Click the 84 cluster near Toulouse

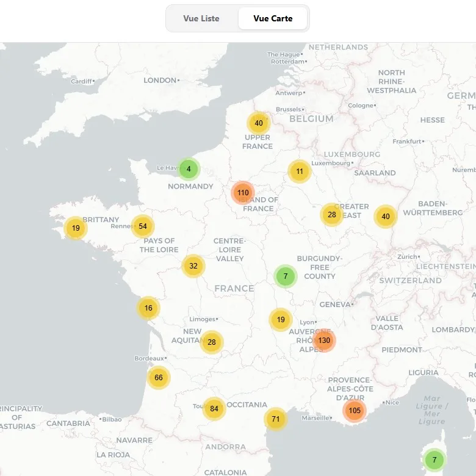coord(214,409)
